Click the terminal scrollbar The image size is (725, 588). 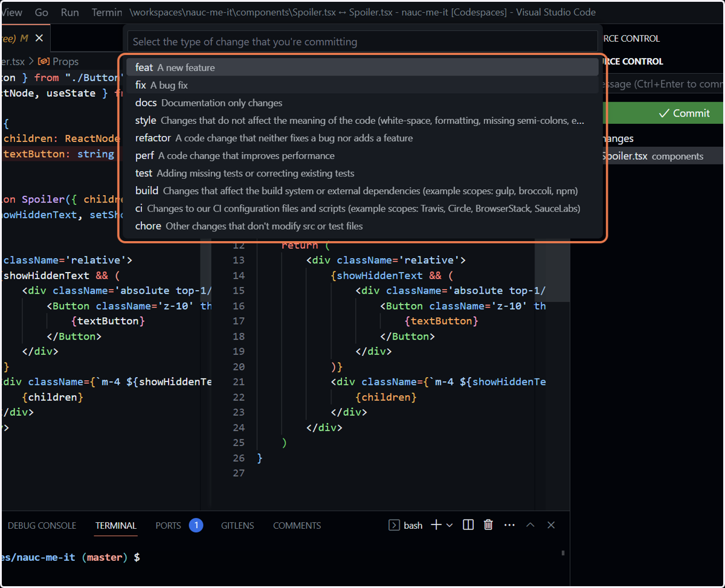coord(563,552)
